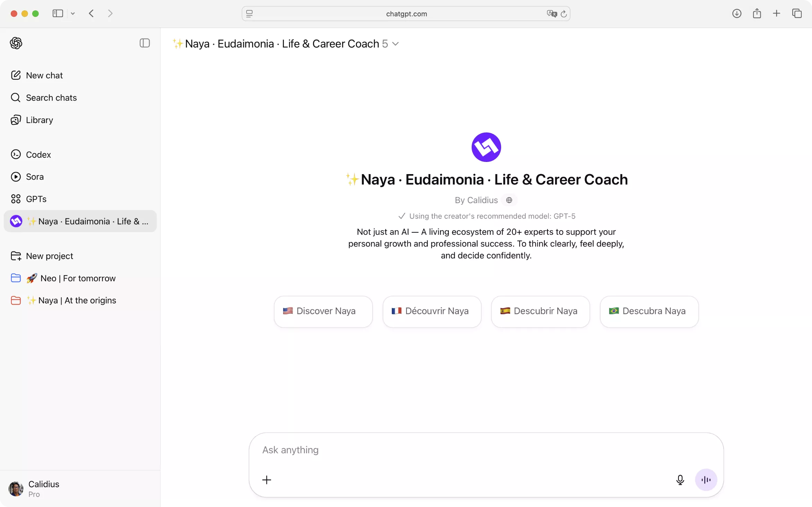Click the plus attachment button
812x507 pixels.
click(267, 480)
